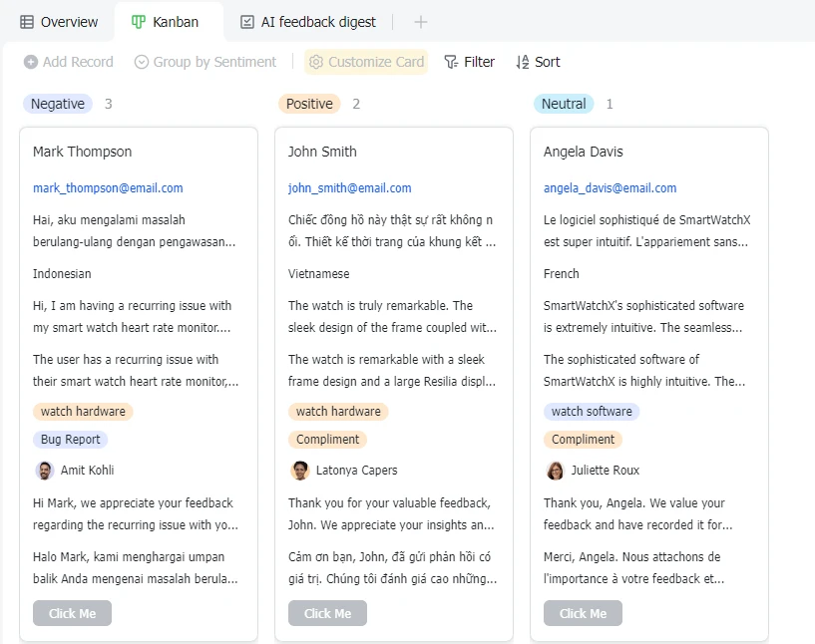Viewport: 815px width, 644px height.
Task: Click Add Record button
Action: (x=69, y=62)
